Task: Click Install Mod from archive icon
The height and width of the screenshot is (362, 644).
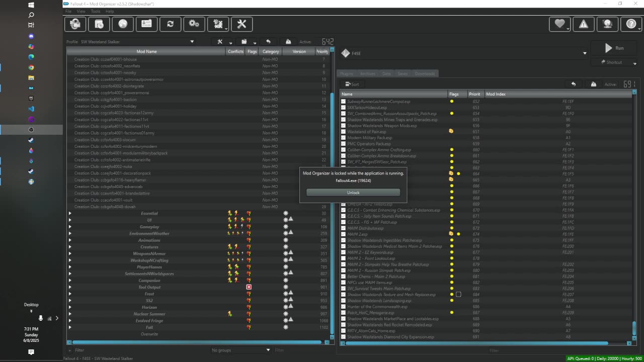Action: 99,24
